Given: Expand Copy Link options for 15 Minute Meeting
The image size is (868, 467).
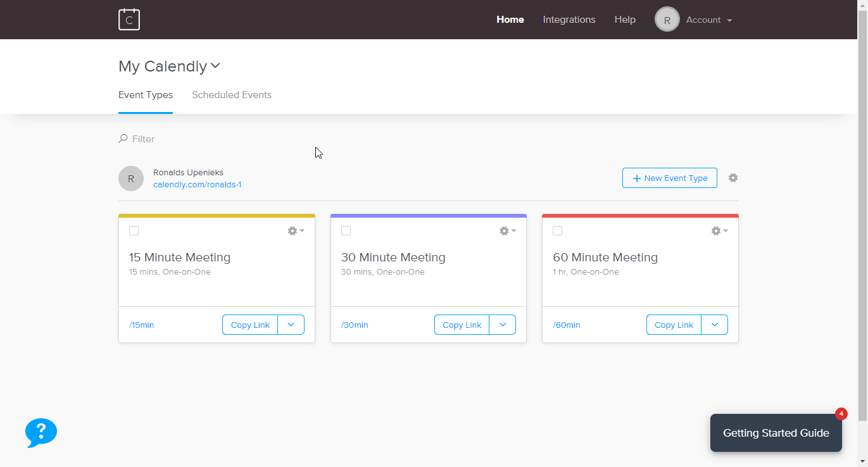Looking at the screenshot, I should pos(291,324).
